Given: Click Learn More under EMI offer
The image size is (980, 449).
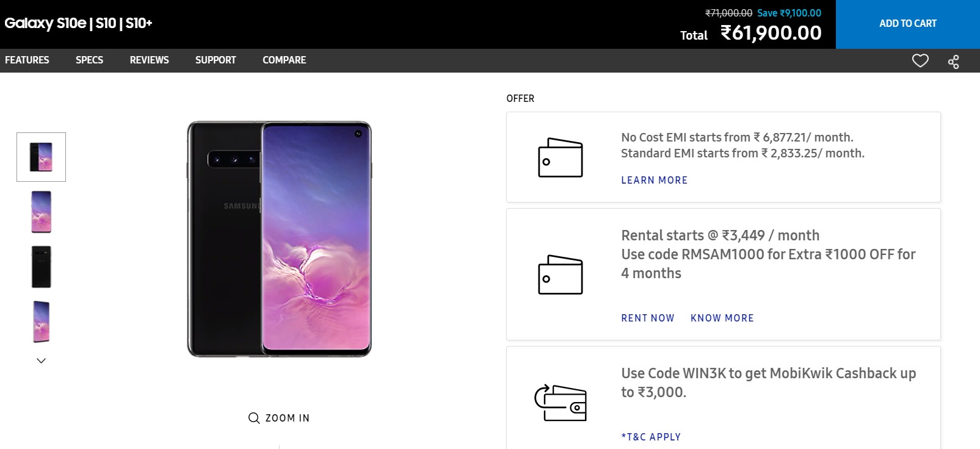Looking at the screenshot, I should coord(654,180).
